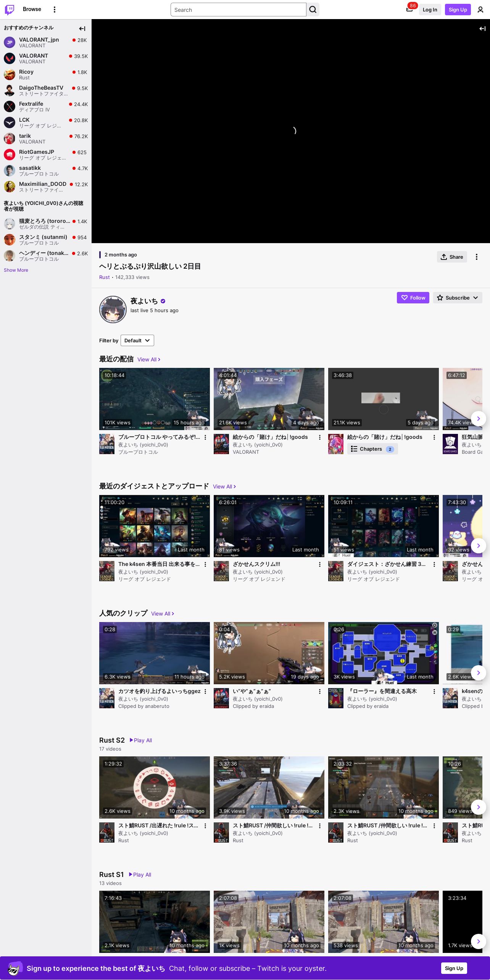Open the RiotGamesJP avatar in sidebar
Viewport: 490px width, 980px height.
[10, 155]
